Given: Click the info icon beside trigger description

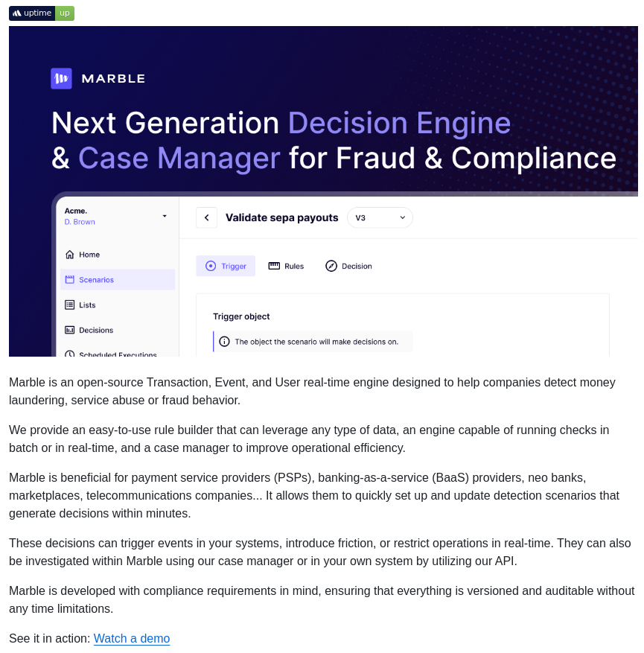Looking at the screenshot, I should coord(223,342).
